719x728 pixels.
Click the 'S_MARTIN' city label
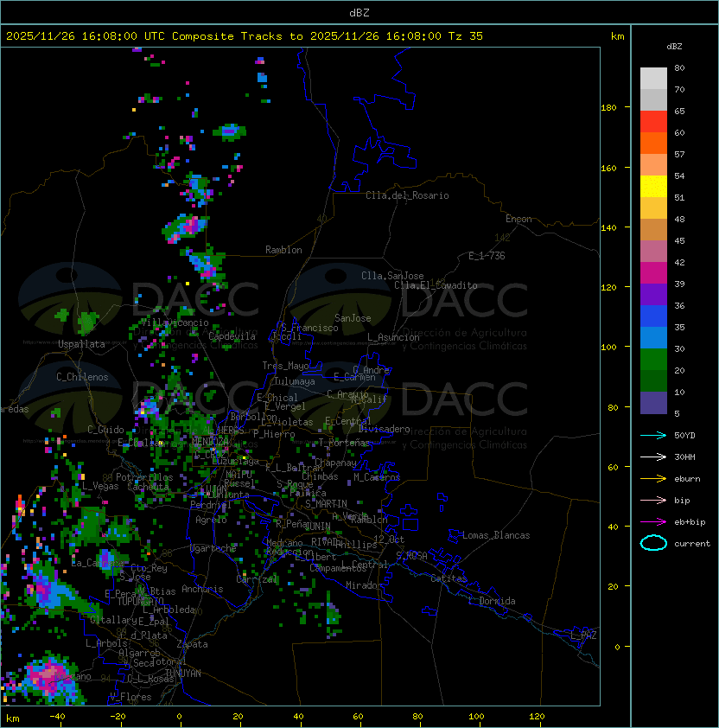326,504
